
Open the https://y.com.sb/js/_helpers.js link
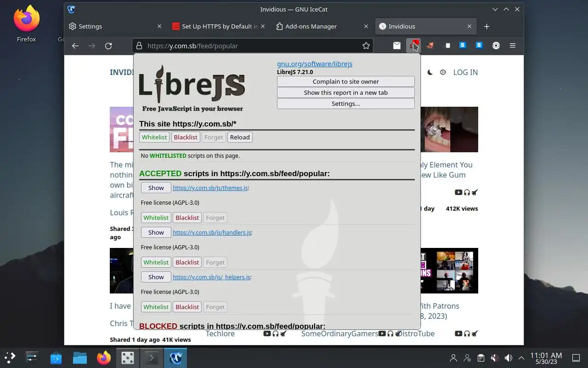coord(211,277)
